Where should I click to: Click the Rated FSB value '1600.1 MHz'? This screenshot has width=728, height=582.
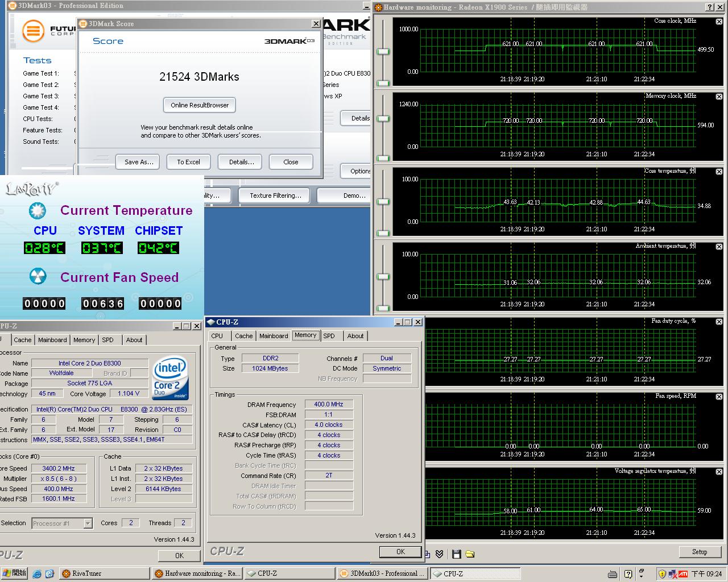point(59,498)
